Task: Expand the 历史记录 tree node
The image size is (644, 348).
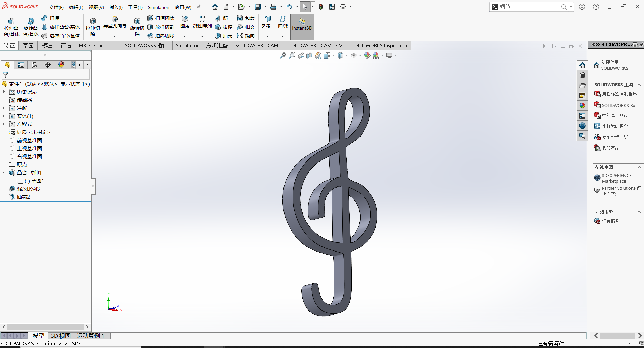Action: 4,92
